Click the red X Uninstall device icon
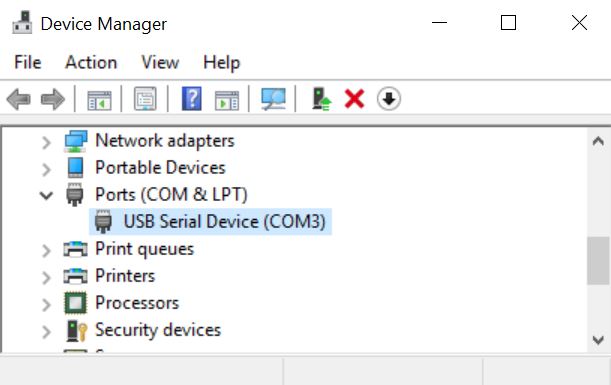The image size is (611, 385). point(354,99)
